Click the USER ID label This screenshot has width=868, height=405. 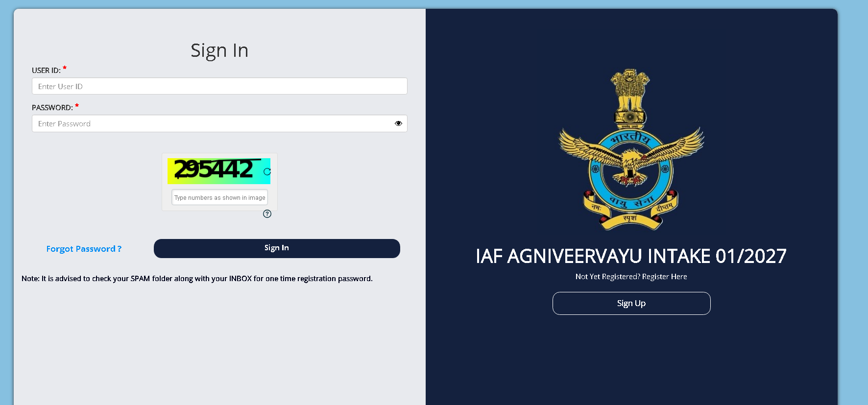[x=46, y=71]
